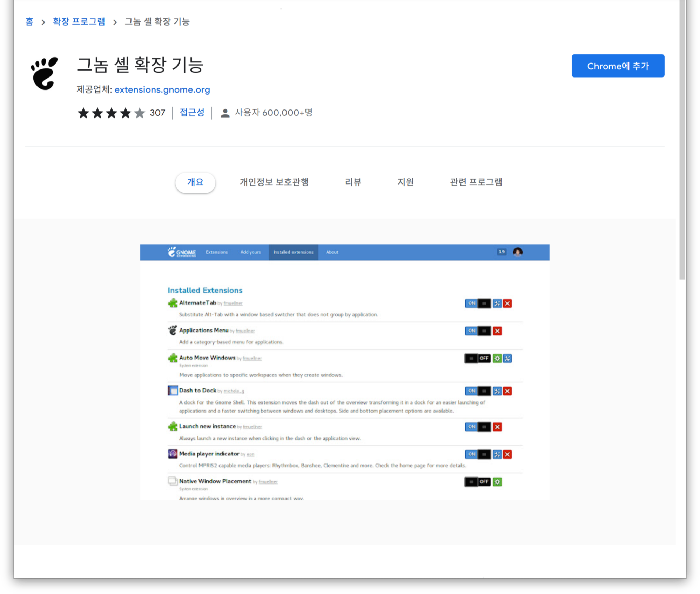Image resolution: width=700 pixels, height=594 pixels.
Task: Click the page vertical scrollbar
Action: 682,140
